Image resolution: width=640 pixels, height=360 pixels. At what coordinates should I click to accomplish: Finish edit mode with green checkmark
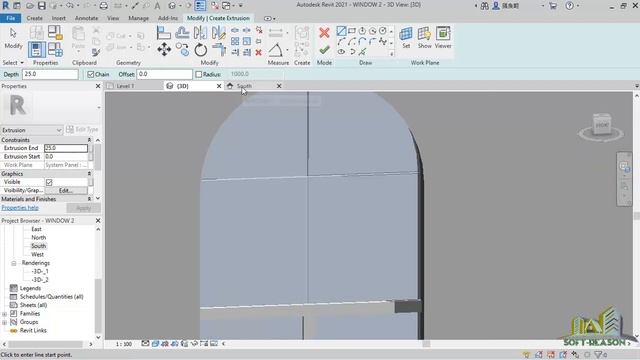[324, 50]
